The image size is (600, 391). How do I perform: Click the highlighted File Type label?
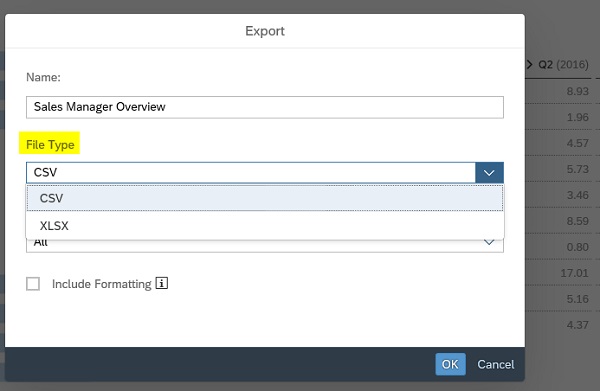point(50,145)
